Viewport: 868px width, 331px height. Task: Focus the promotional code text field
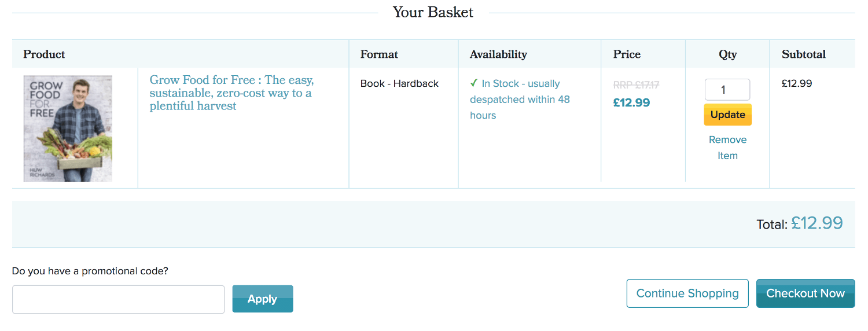(118, 299)
